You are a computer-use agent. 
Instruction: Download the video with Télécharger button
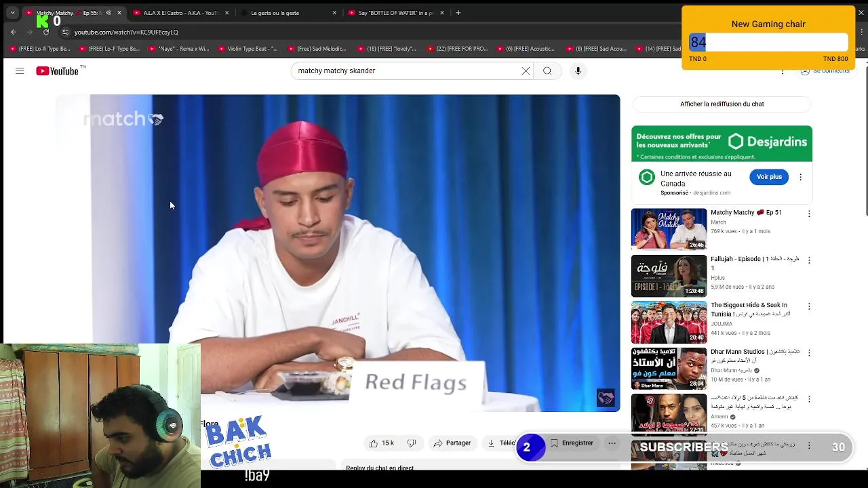(x=500, y=443)
